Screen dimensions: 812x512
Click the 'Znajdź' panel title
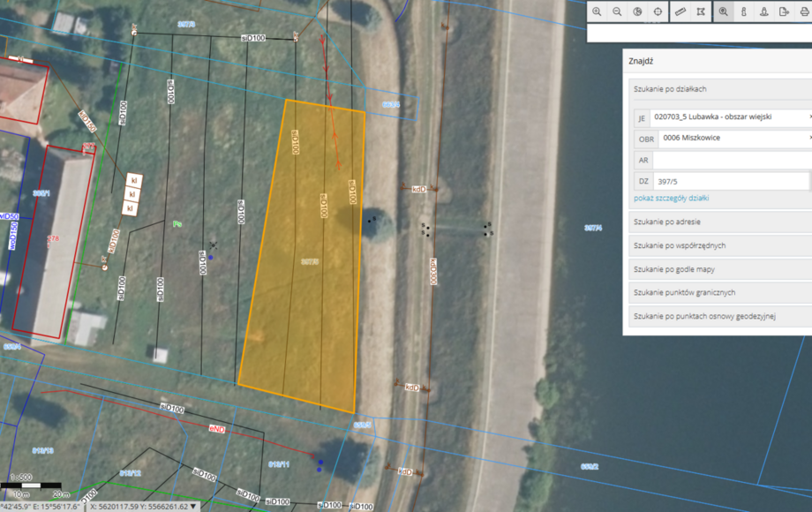641,61
